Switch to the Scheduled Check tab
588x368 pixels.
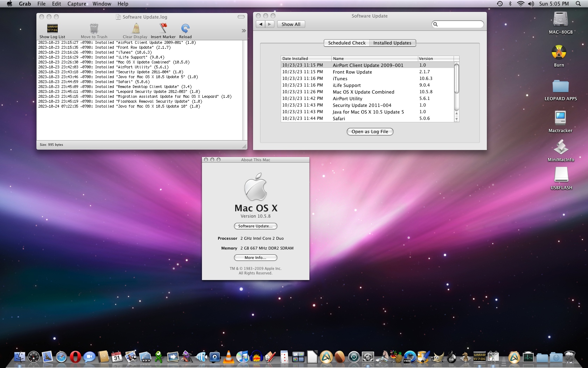click(346, 43)
